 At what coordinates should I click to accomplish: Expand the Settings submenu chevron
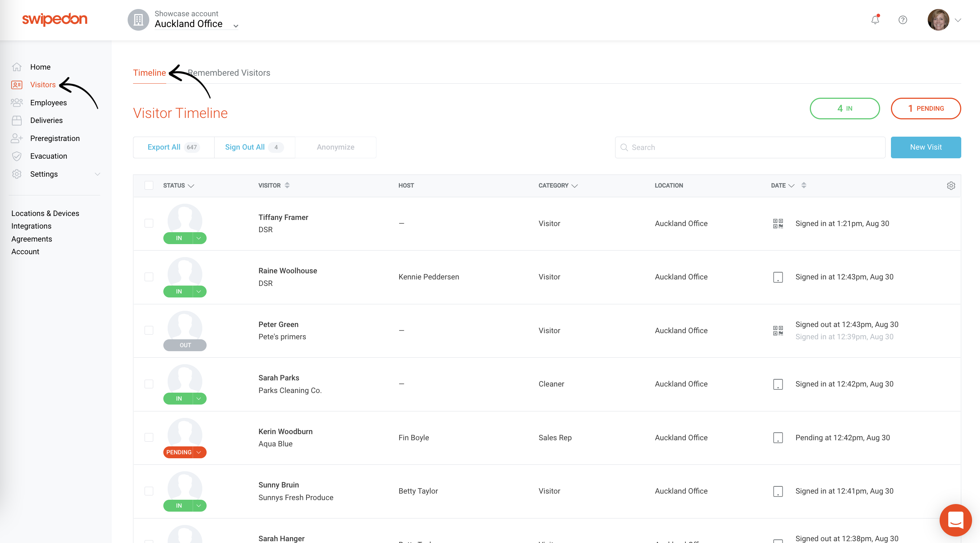pos(97,174)
